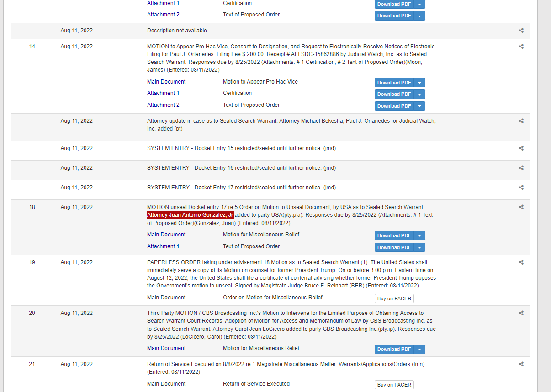Click 'Description not available' text
Screen dimensions: 551x392
pos(177,31)
